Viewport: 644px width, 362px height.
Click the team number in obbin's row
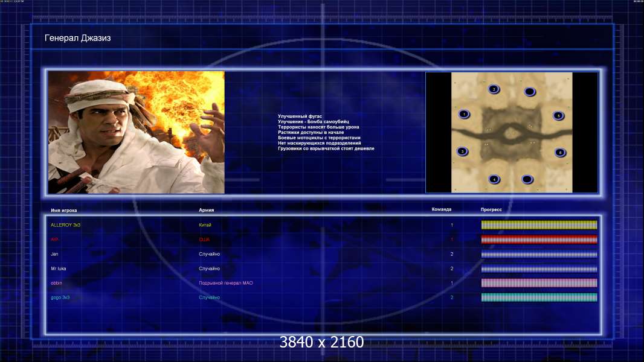click(x=452, y=283)
